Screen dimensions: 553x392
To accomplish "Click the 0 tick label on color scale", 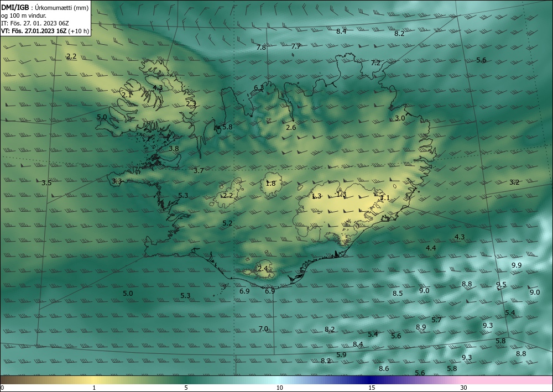I will coord(2,388).
